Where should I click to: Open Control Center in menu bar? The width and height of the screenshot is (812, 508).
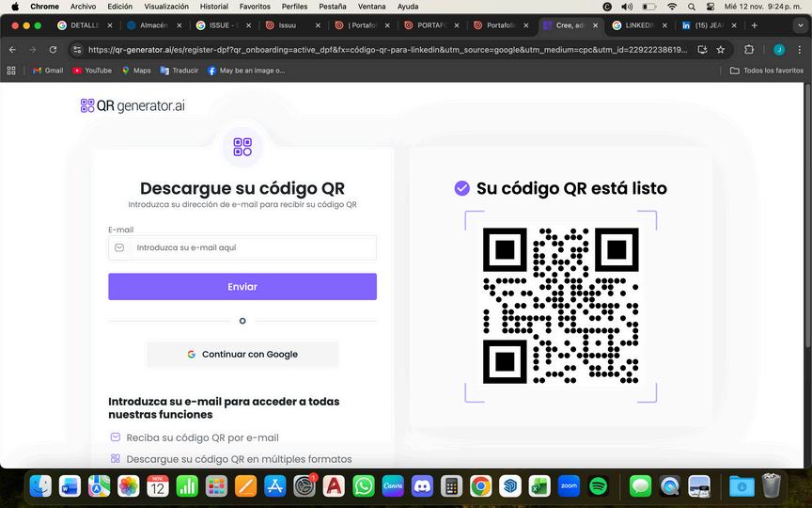(710, 7)
